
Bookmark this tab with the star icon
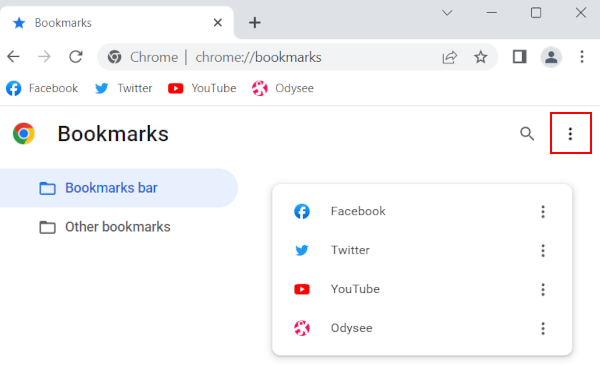coord(481,57)
